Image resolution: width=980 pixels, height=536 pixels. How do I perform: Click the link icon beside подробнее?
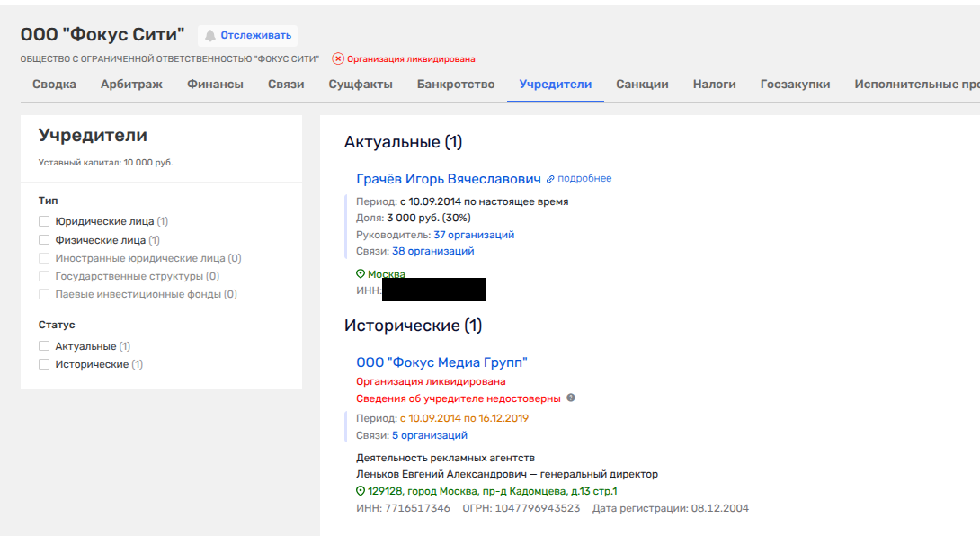click(550, 179)
